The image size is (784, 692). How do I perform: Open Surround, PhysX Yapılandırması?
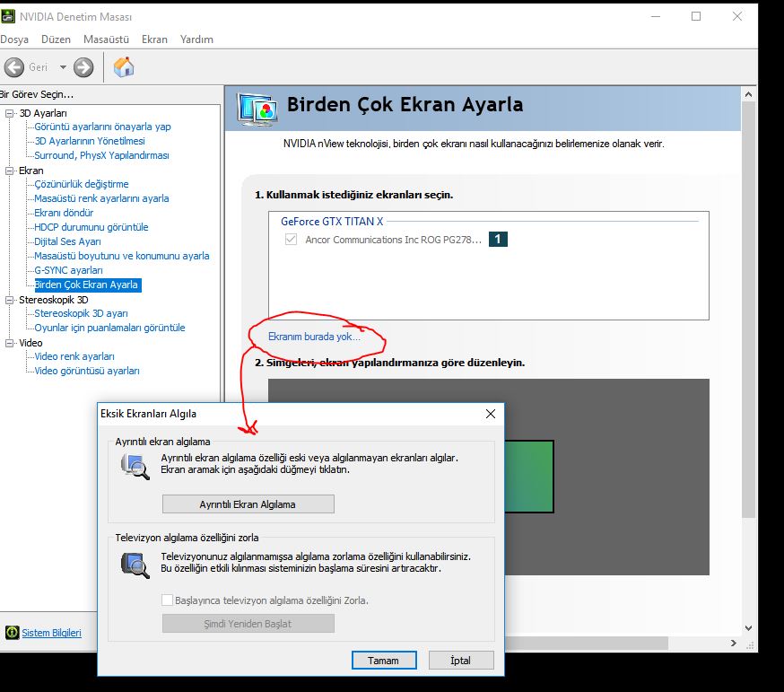click(x=101, y=155)
